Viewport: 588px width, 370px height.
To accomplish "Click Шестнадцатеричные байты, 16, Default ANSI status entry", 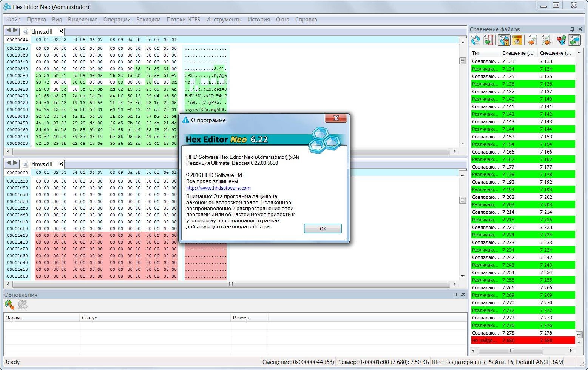I will click(x=490, y=362).
